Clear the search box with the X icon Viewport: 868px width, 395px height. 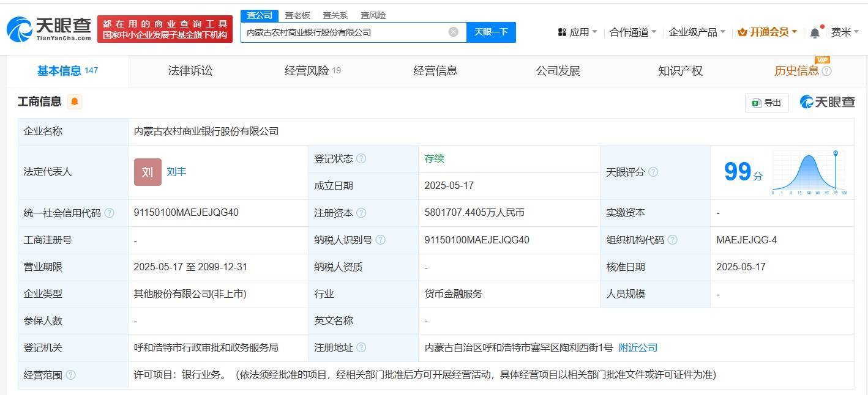coord(454,32)
